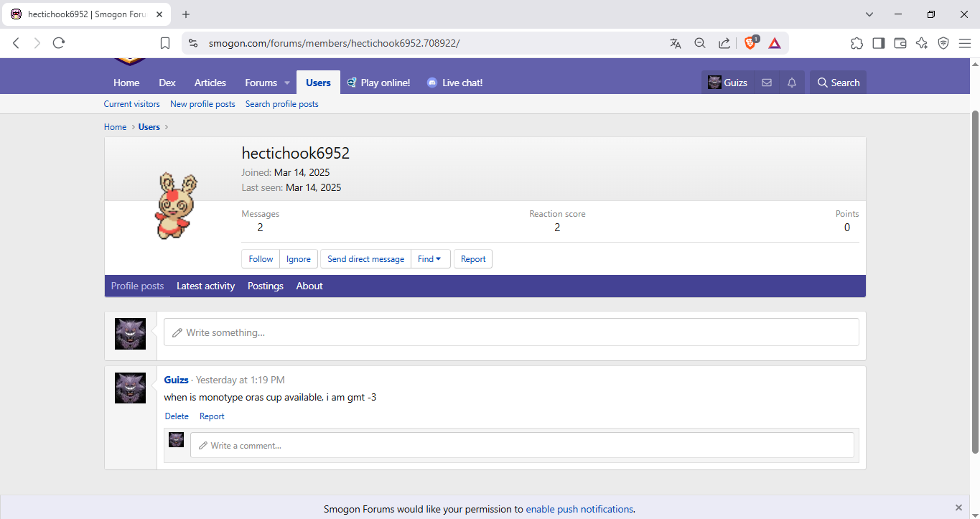Delete the profile post
This screenshot has height=519, width=980.
pyautogui.click(x=177, y=416)
